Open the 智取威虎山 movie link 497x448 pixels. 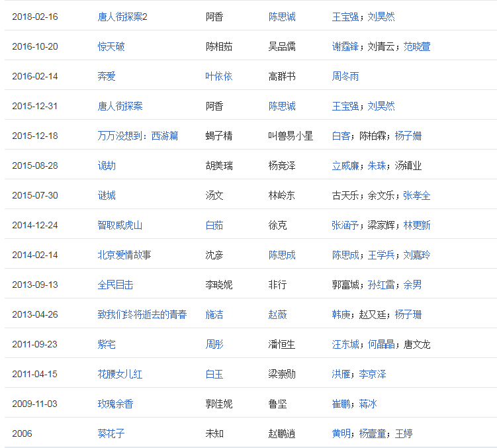(x=120, y=226)
